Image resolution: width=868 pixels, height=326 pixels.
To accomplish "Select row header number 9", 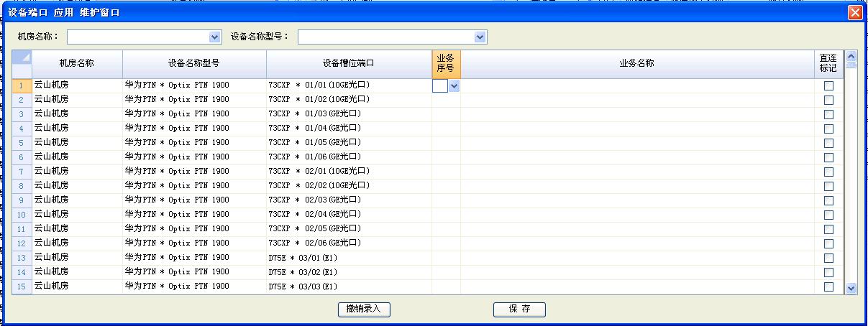I will (22, 200).
